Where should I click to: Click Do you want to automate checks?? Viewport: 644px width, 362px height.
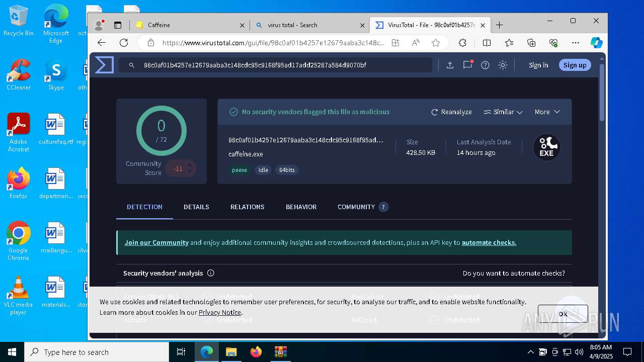pos(514,273)
